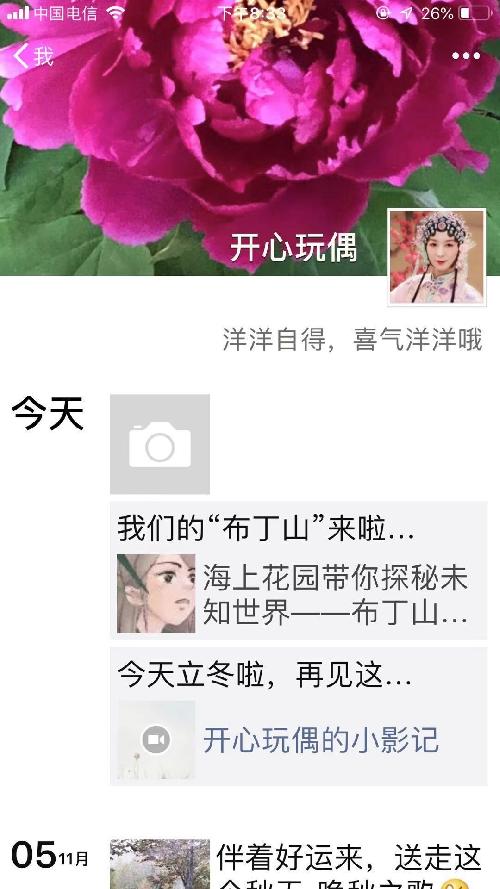
Task: Open 开心玩偶的小影记 video link
Action: pyautogui.click(x=321, y=740)
